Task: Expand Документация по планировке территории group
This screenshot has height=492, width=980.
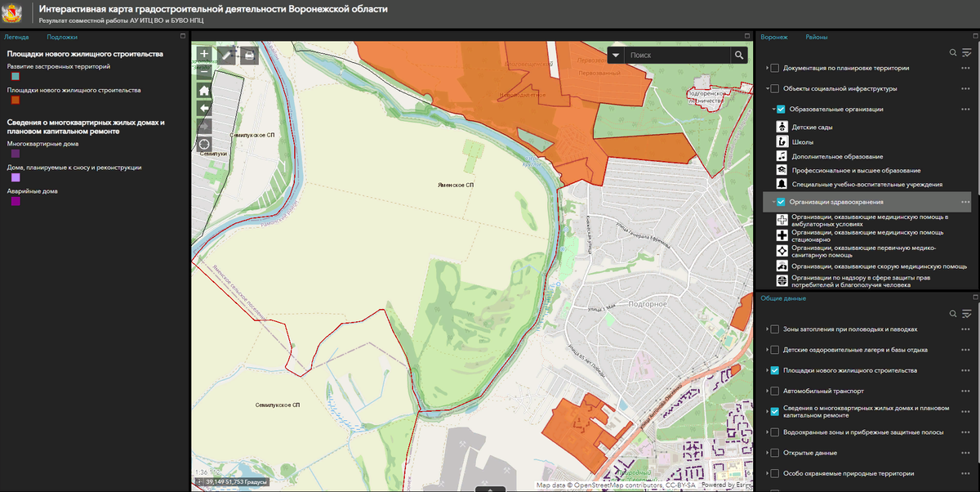Action: (766, 68)
